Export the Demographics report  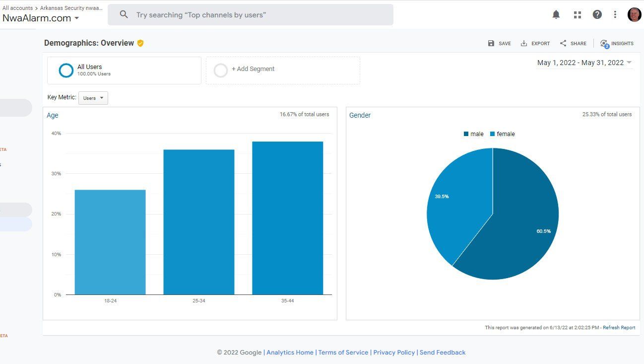535,43
